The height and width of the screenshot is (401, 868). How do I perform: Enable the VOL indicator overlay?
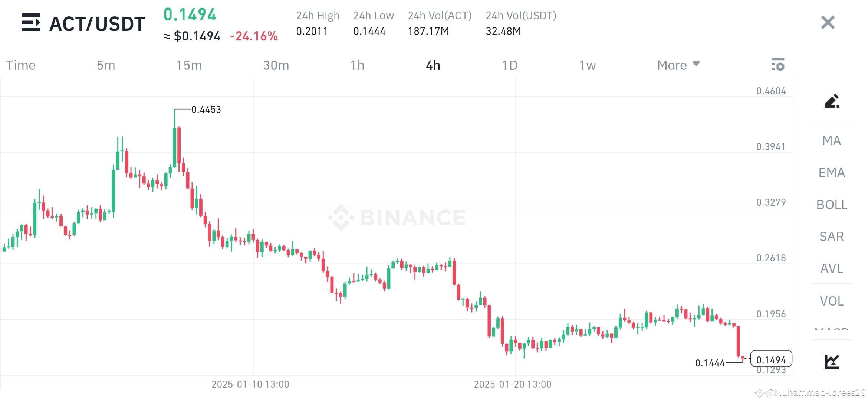[x=832, y=301]
